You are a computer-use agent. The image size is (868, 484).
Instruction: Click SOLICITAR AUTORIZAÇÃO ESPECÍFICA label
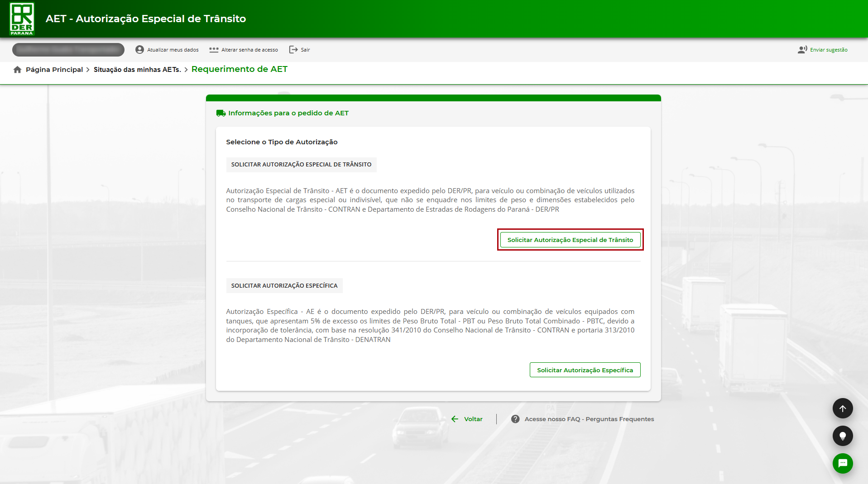[x=284, y=286]
